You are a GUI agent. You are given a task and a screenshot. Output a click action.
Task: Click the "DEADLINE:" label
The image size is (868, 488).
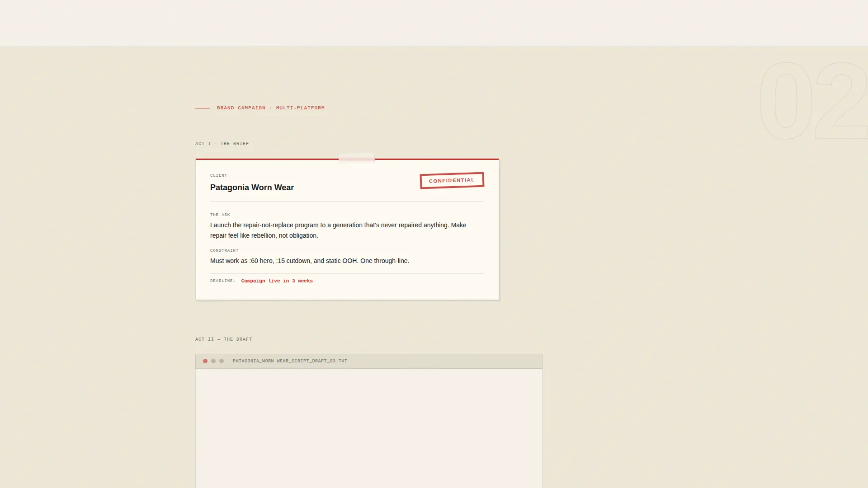223,281
